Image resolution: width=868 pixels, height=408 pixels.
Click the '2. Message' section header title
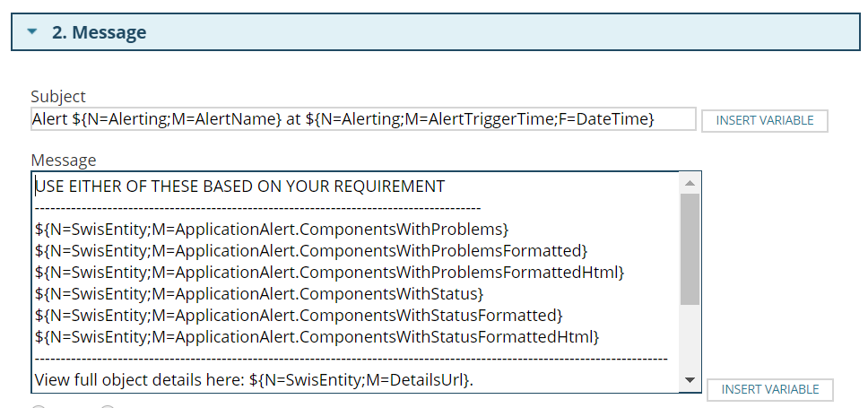coord(99,32)
